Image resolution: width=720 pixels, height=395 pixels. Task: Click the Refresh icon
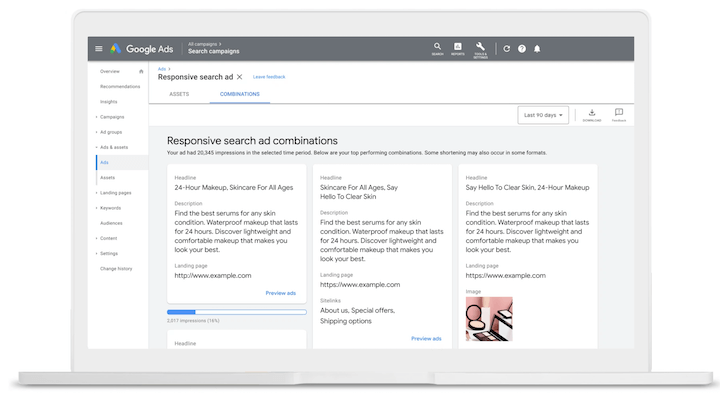point(506,49)
